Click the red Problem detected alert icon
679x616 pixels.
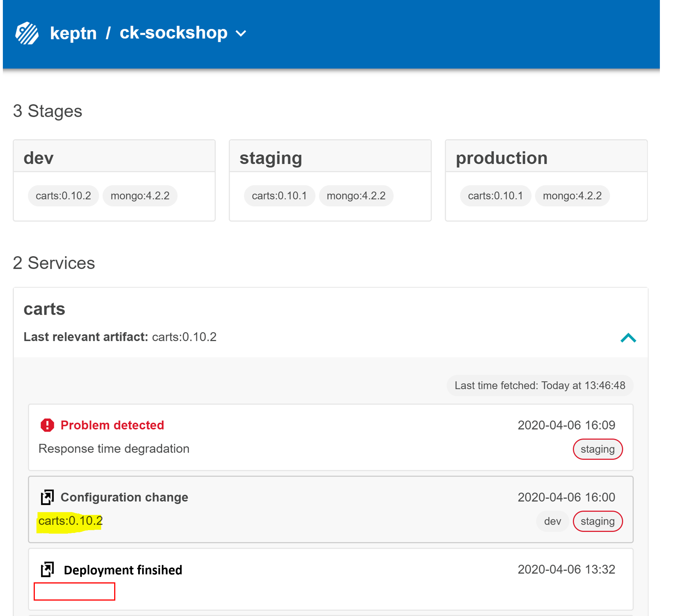point(47,425)
